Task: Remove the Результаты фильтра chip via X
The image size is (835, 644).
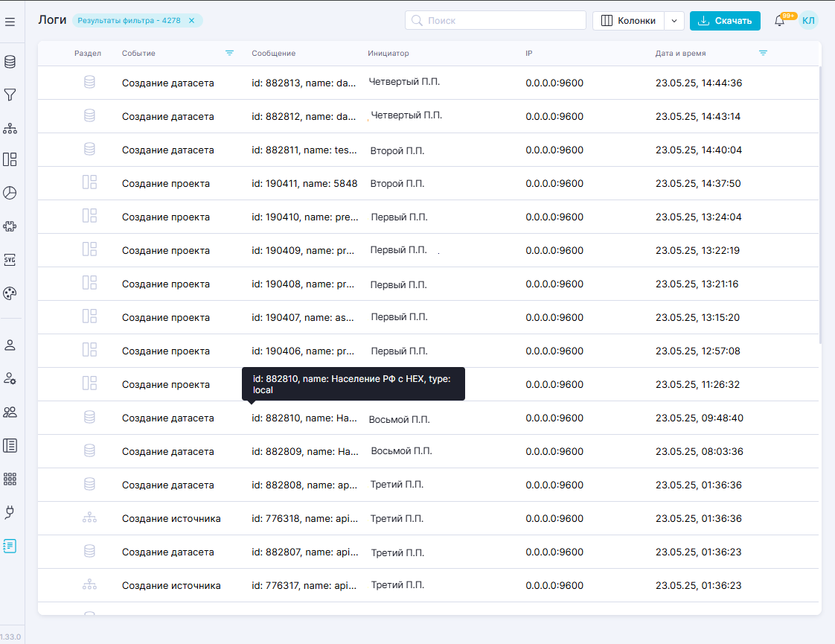Action: (x=191, y=21)
